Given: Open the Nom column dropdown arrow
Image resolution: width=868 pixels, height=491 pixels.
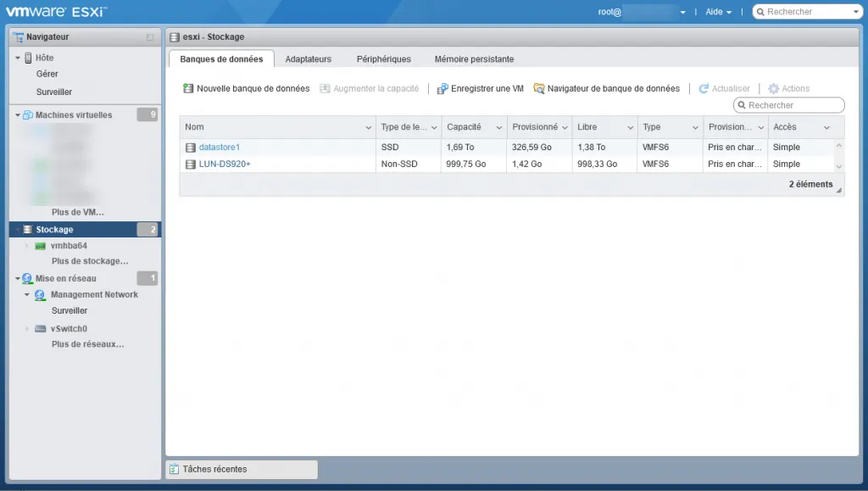Looking at the screenshot, I should click(369, 127).
